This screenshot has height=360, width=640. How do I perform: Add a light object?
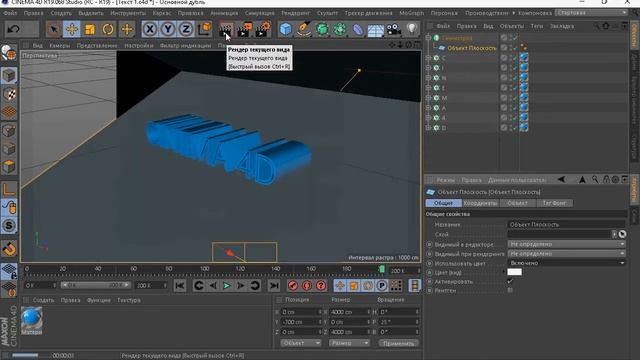coord(411,29)
